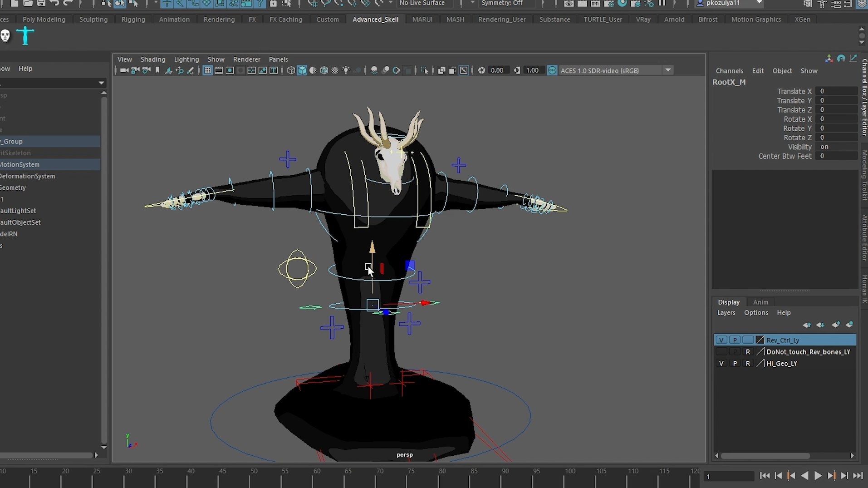Toggle the viewport grid icon
868x488 pixels.
coord(207,70)
